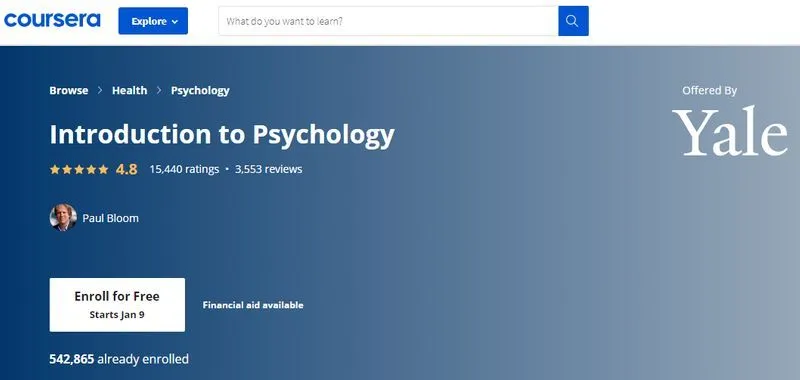This screenshot has height=380, width=800.
Task: Click the Offered By label
Action: (x=709, y=91)
